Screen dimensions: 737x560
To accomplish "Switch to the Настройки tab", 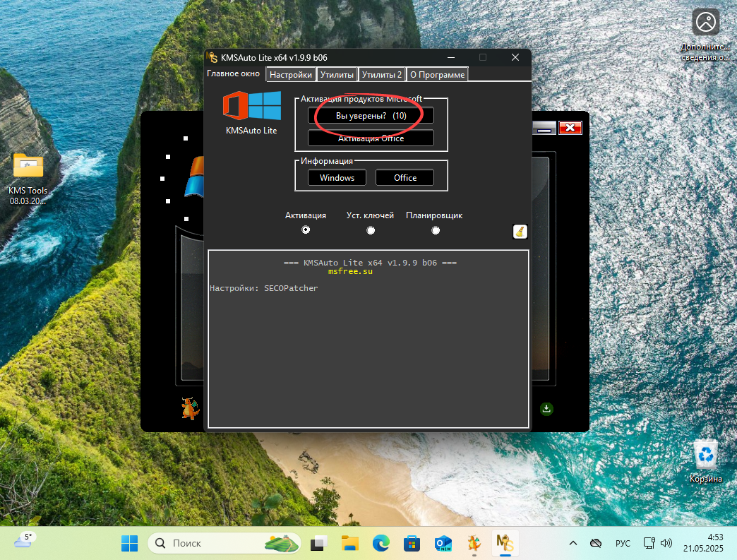I will tap(290, 74).
